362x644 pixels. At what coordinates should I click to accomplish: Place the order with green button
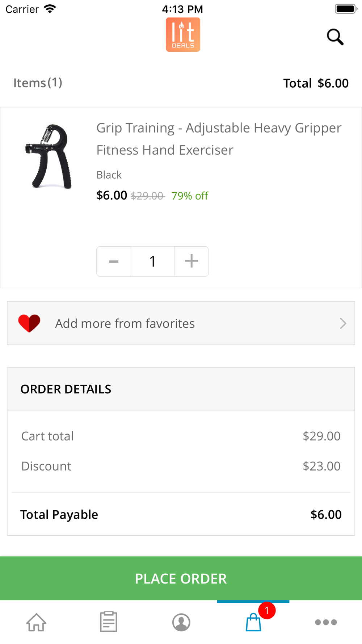click(x=181, y=578)
